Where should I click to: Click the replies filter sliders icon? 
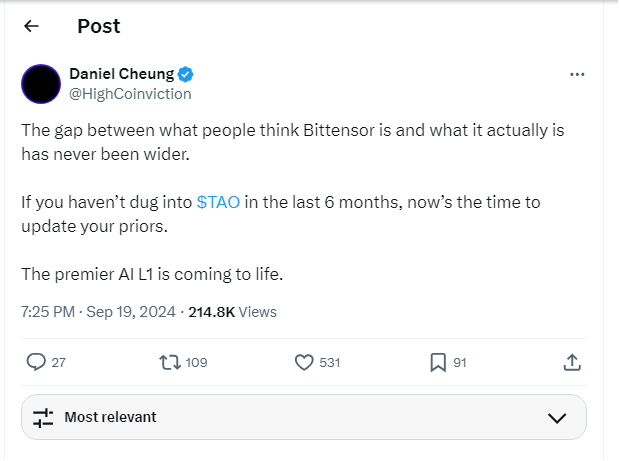(x=43, y=417)
